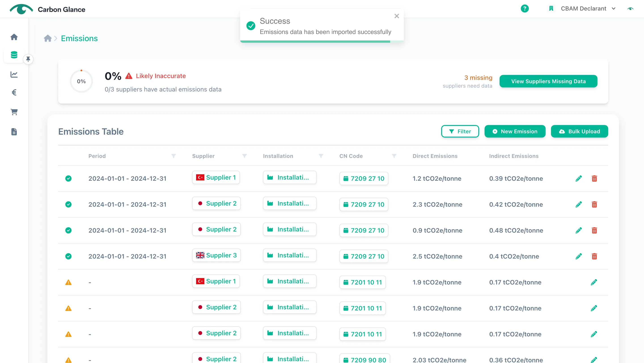This screenshot has width=644, height=363.
Task: Pin the sidebar with the pushpin
Action: point(28,59)
